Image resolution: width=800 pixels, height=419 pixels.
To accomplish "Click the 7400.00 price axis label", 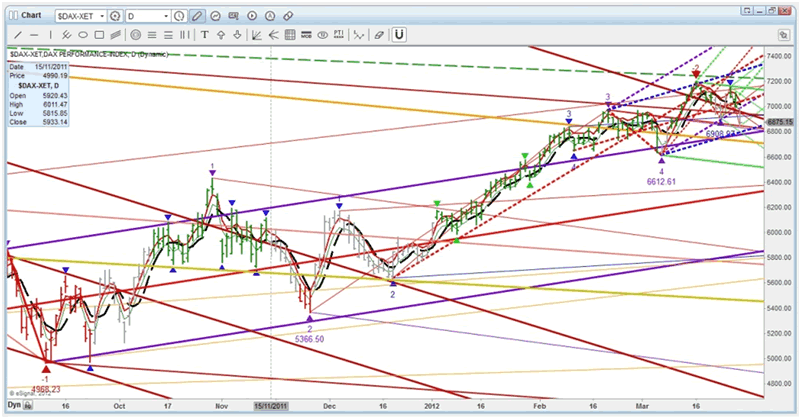I will pos(781,56).
